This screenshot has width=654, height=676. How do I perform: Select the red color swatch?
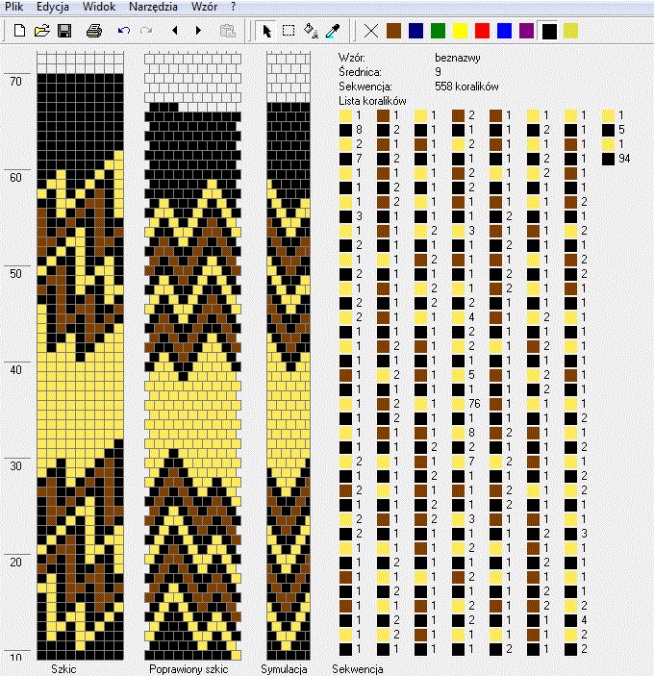coord(482,31)
